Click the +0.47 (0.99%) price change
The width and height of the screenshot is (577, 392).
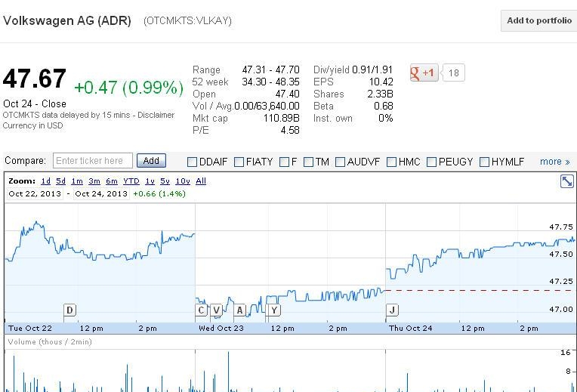pyautogui.click(x=129, y=88)
